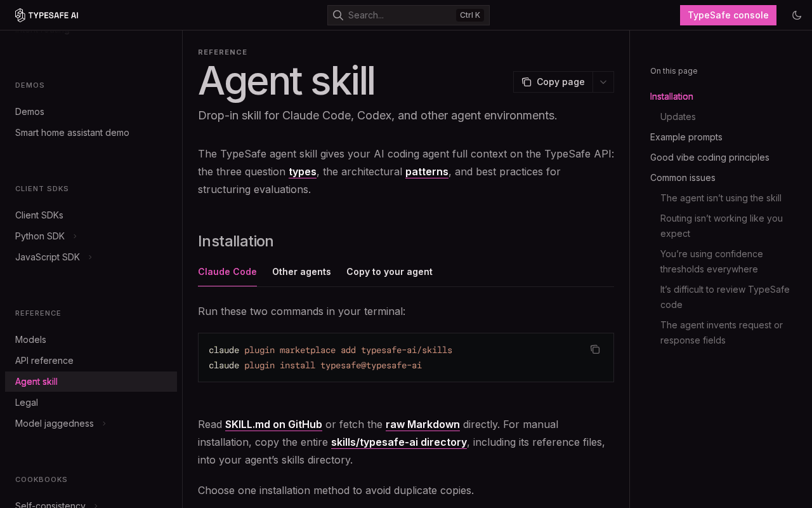
Task: Click the copy icon in the code block
Action: pos(595,349)
